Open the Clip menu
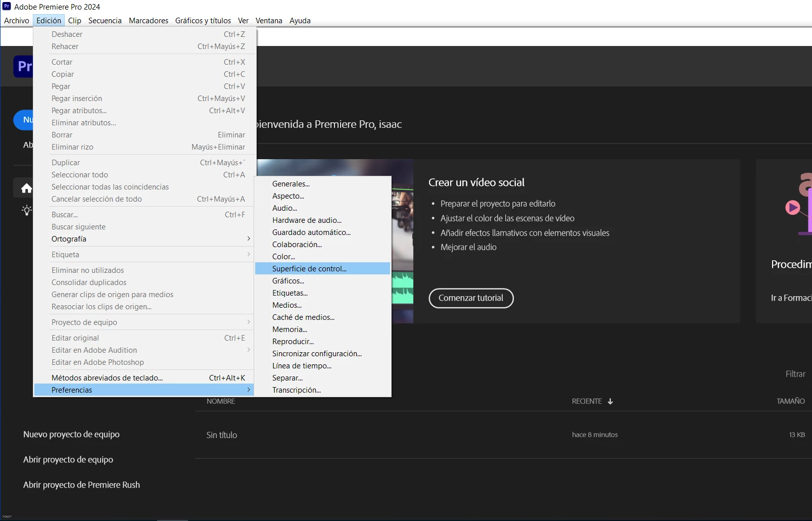This screenshot has height=521, width=812. coord(75,21)
